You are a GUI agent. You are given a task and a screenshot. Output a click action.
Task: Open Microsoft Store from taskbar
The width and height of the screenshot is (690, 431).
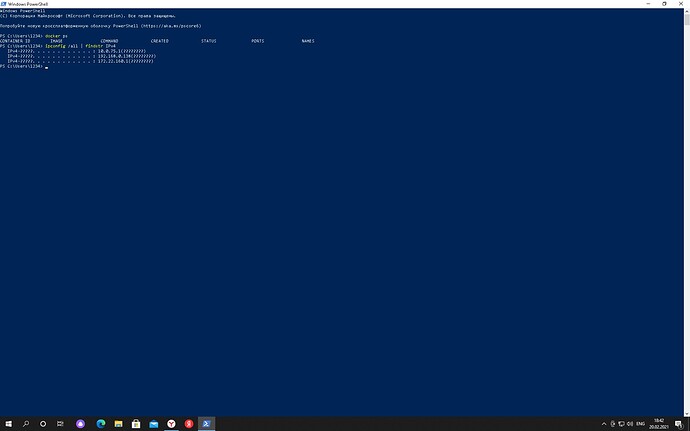[135, 424]
